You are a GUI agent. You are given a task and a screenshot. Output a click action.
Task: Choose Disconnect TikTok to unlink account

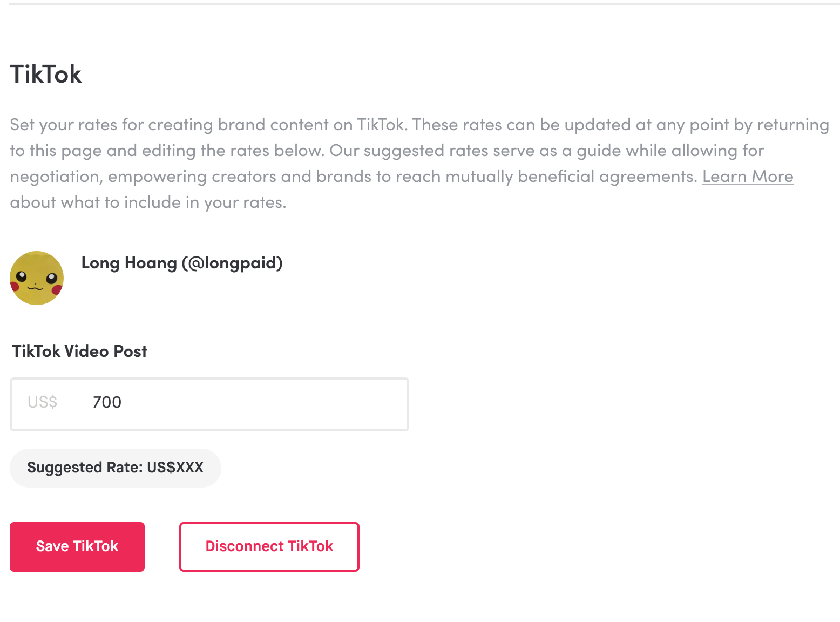click(x=269, y=546)
